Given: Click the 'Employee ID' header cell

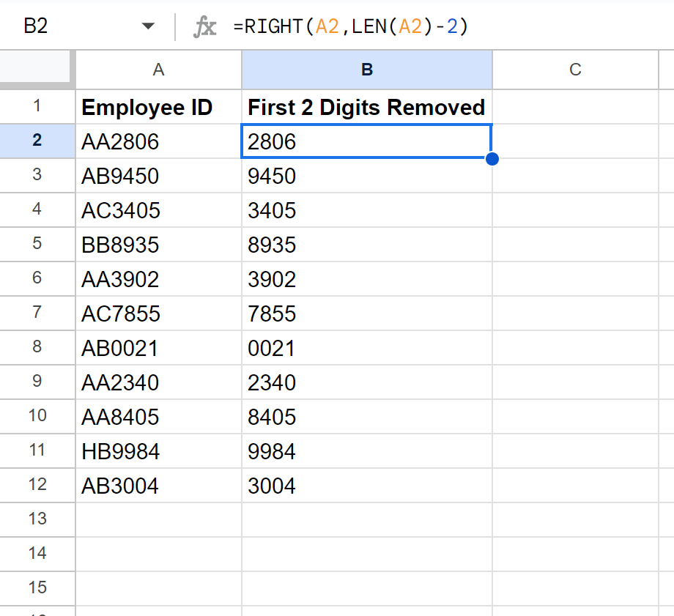Looking at the screenshot, I should click(159, 107).
